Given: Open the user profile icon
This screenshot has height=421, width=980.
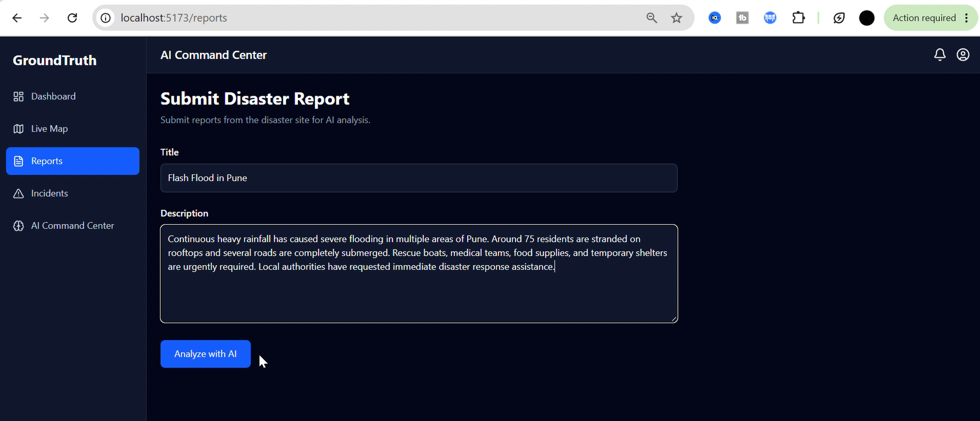Looking at the screenshot, I should point(963,54).
